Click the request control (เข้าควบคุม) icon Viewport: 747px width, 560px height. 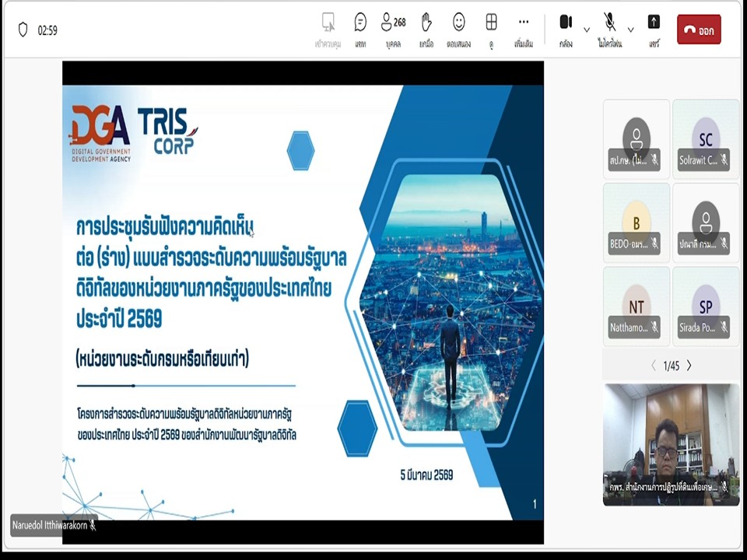[x=328, y=22]
